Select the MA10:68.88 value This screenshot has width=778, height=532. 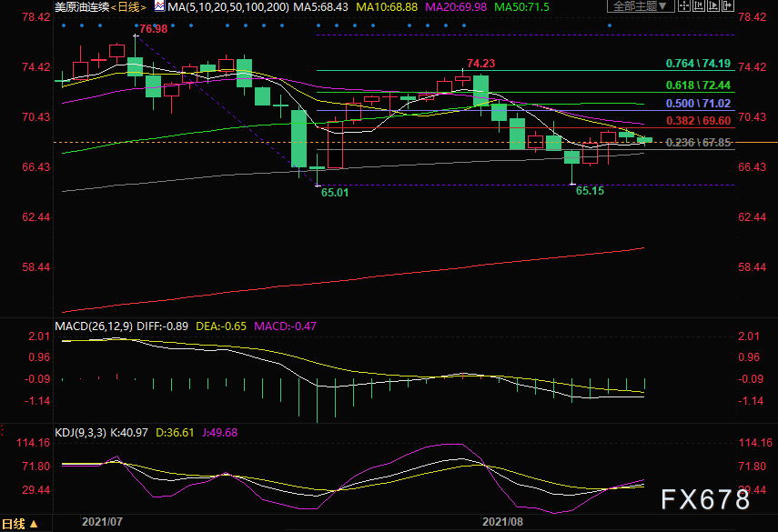coord(387,7)
